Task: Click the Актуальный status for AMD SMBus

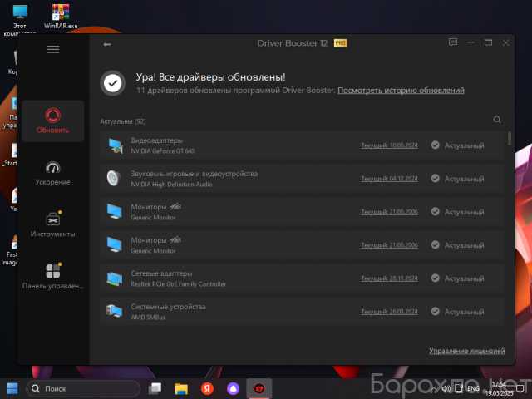Action: (x=464, y=312)
